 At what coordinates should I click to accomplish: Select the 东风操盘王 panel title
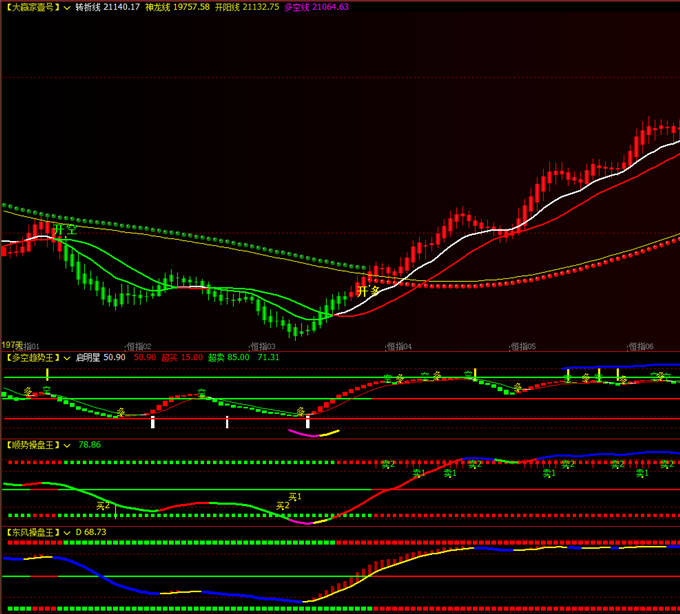click(x=31, y=532)
